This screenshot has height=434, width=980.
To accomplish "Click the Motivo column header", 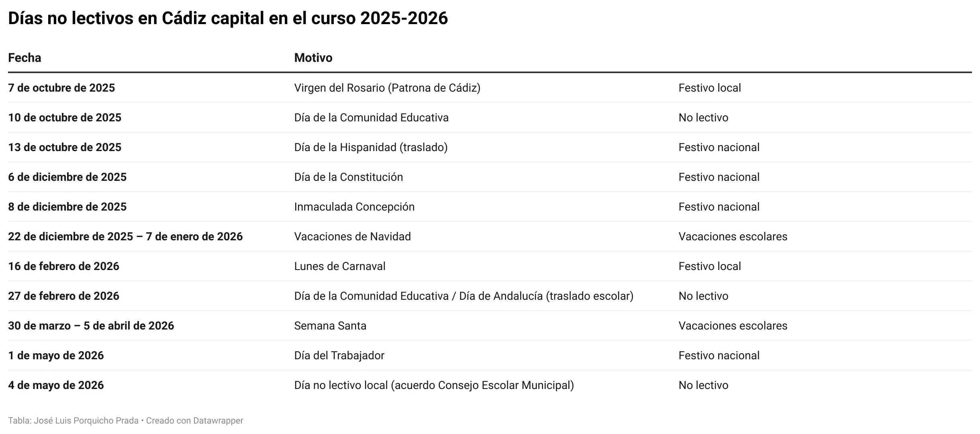I will pos(313,58).
